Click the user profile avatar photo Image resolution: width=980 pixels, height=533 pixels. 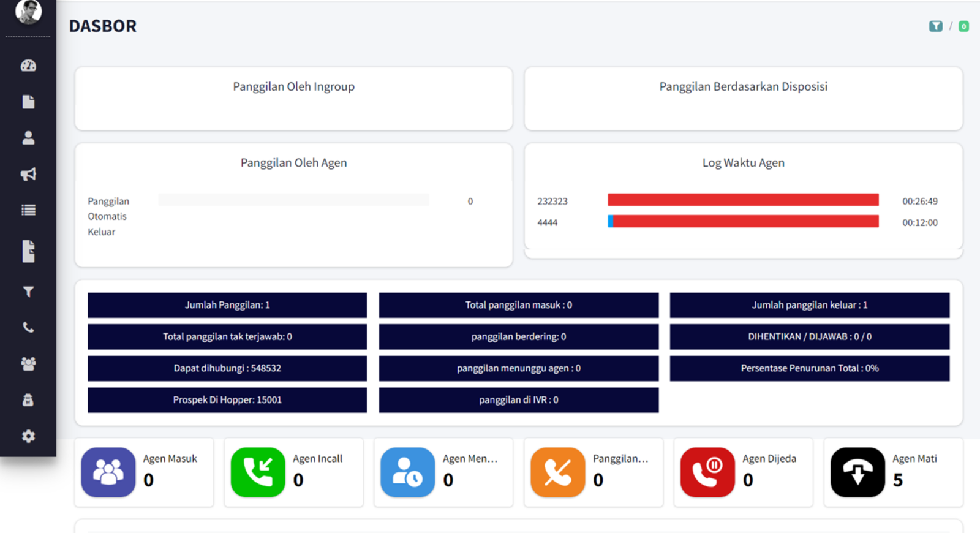[x=28, y=11]
